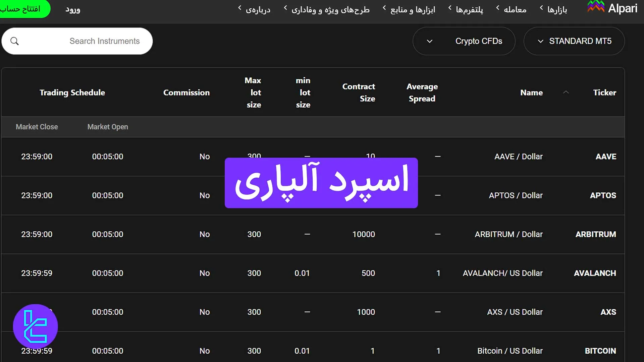
Task: Open the Crypto CFDs dropdown
Action: click(464, 41)
